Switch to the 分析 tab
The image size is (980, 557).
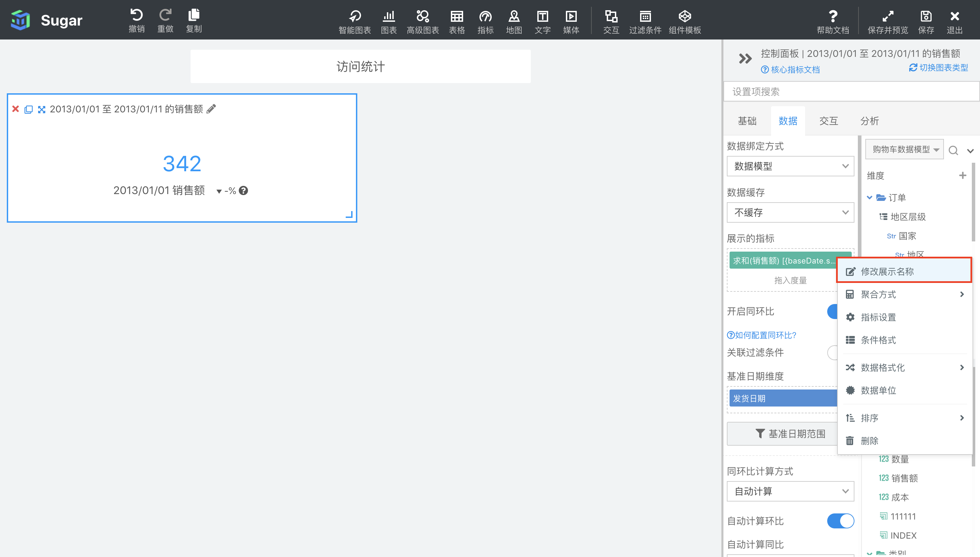(869, 121)
